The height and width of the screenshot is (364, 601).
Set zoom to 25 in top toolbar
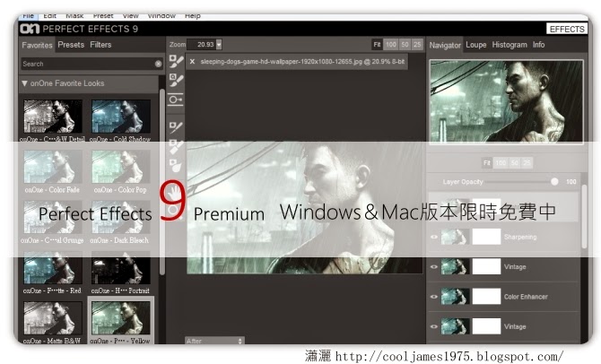pyautogui.click(x=417, y=45)
